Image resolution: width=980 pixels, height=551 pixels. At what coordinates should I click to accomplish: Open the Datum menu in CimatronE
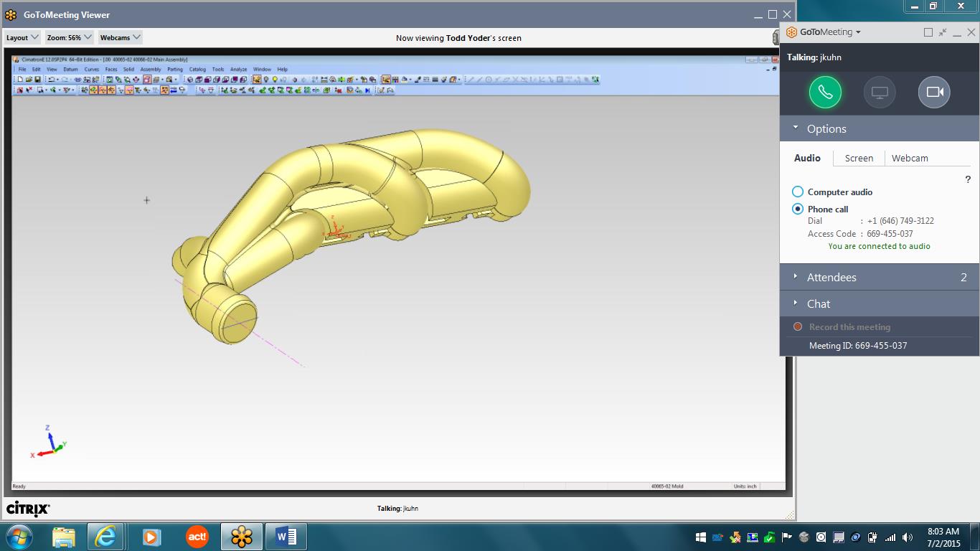(x=70, y=70)
